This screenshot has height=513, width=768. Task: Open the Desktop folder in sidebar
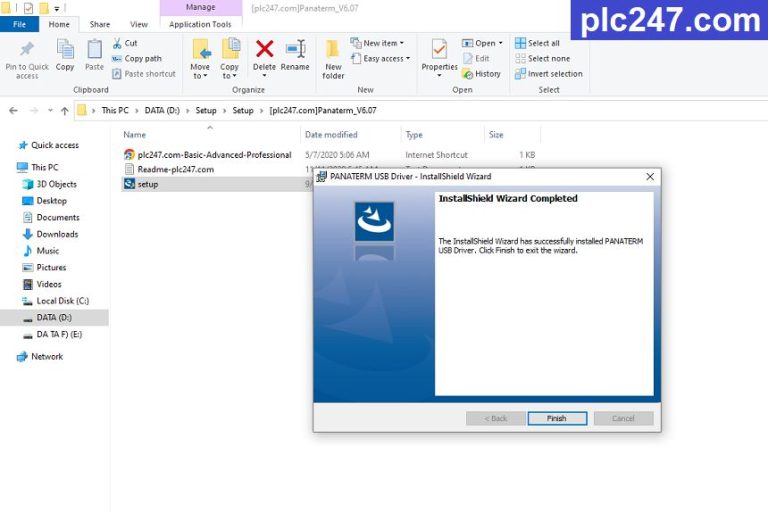pyautogui.click(x=51, y=200)
